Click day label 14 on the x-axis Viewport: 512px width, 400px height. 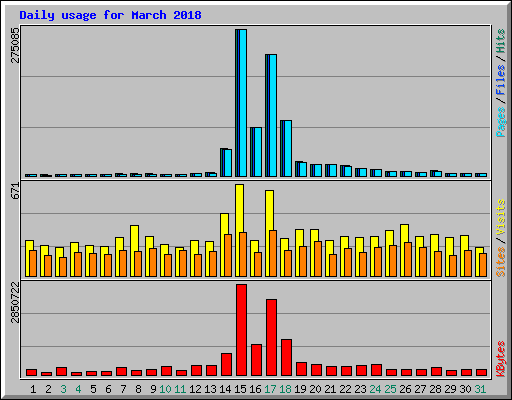(x=225, y=389)
